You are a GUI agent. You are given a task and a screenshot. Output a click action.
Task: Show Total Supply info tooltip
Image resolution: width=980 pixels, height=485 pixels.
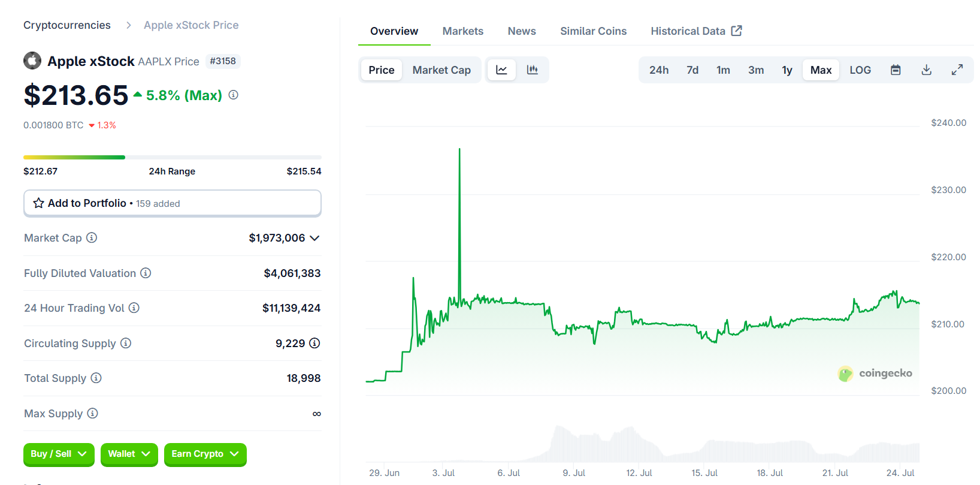[x=96, y=378]
